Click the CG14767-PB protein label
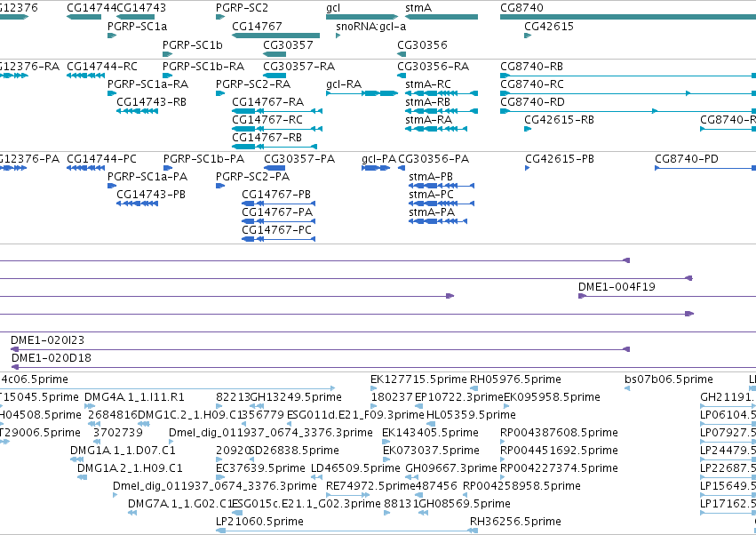Screen dimensions: 756x535 275,195
